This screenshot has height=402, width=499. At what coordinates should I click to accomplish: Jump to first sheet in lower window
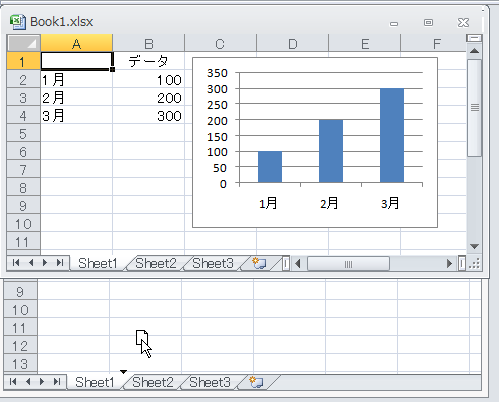[13, 382]
